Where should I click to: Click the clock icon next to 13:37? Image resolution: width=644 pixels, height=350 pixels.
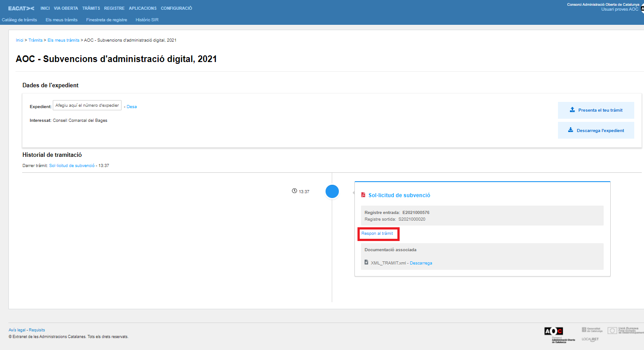pyautogui.click(x=294, y=191)
